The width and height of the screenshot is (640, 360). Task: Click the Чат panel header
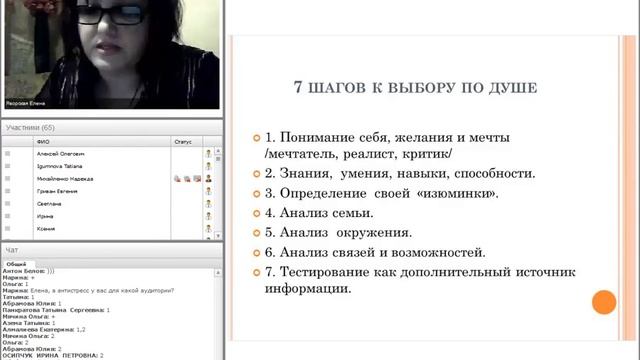(112, 250)
